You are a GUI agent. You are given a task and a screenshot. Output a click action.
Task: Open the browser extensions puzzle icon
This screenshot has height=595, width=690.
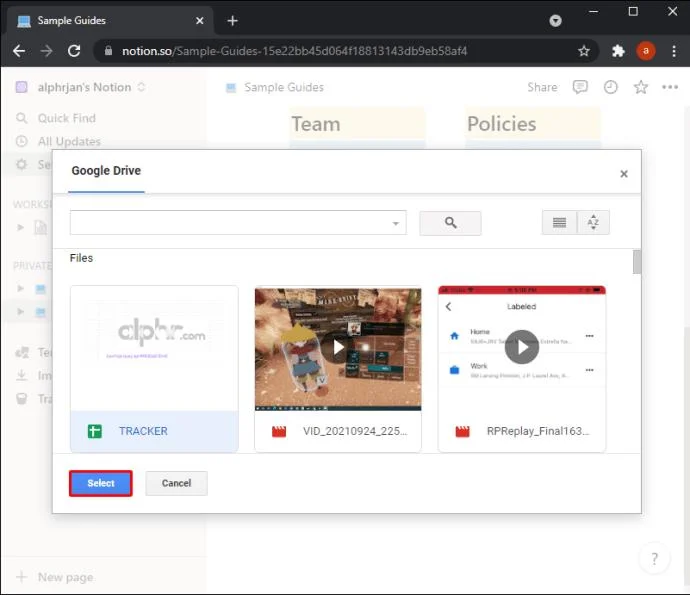point(618,51)
